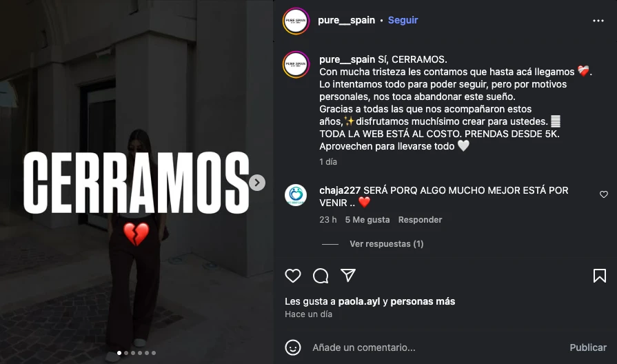
Task: View the 5 Me gusta likes list
Action: [367, 220]
